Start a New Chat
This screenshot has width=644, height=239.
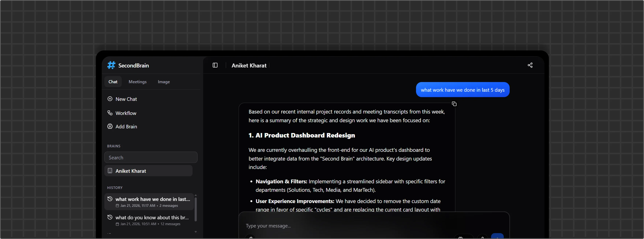[x=126, y=99]
